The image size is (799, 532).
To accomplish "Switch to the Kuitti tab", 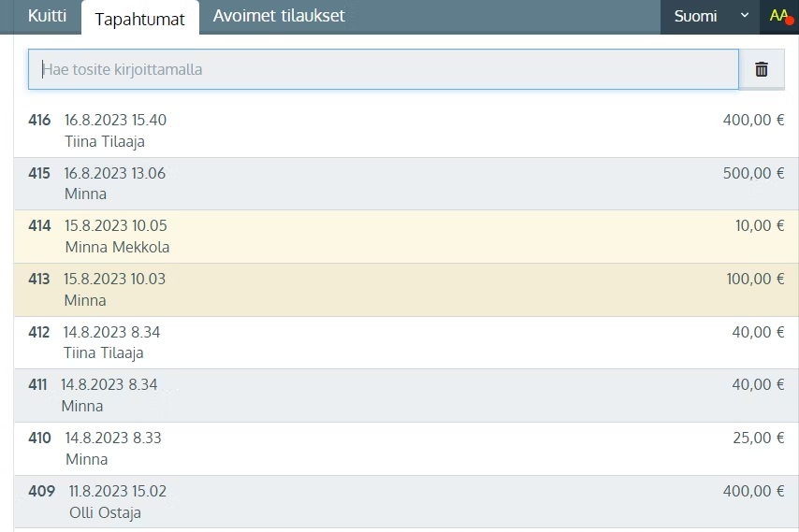I will 48,16.
